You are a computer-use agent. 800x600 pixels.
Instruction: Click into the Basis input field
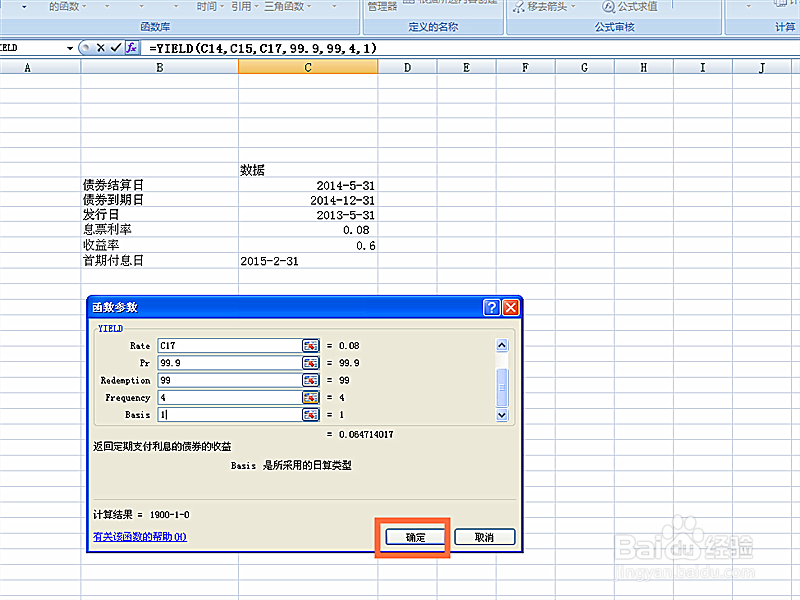pyautogui.click(x=230, y=415)
